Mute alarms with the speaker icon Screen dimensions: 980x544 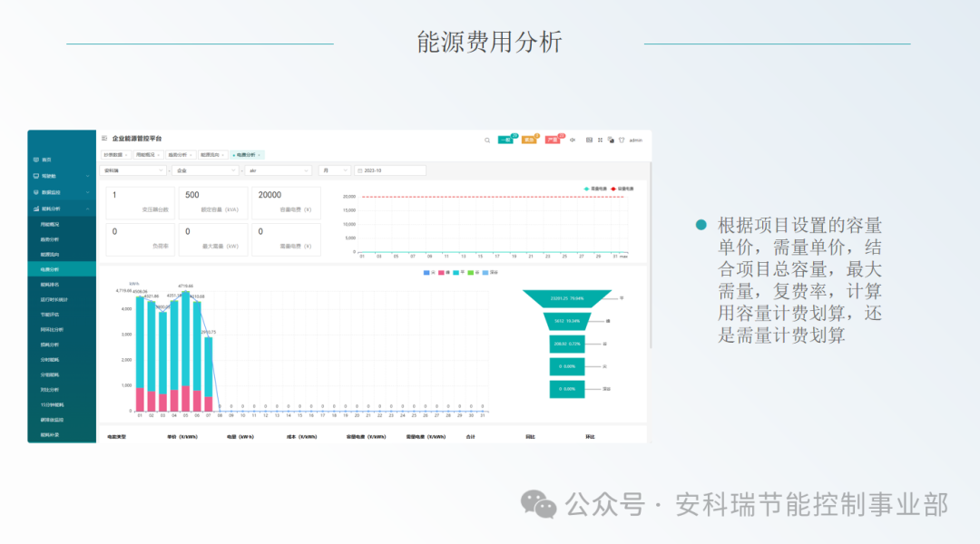pyautogui.click(x=573, y=140)
